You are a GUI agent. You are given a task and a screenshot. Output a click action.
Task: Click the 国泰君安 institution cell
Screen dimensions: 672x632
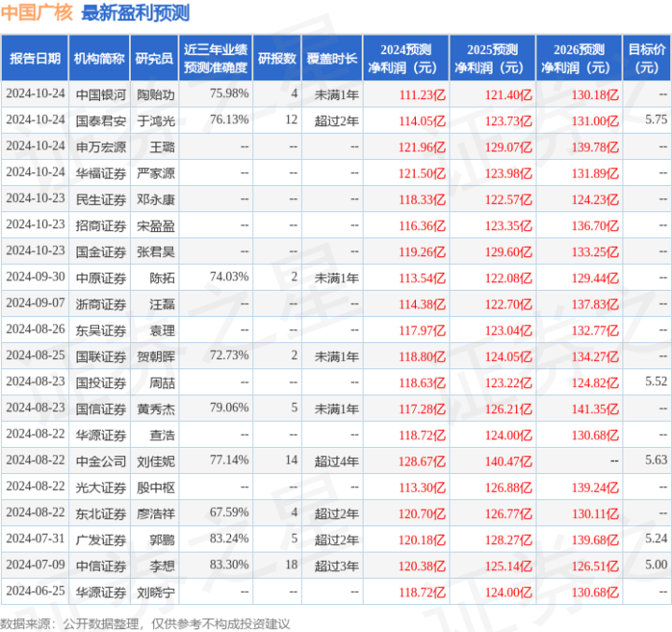[101, 121]
